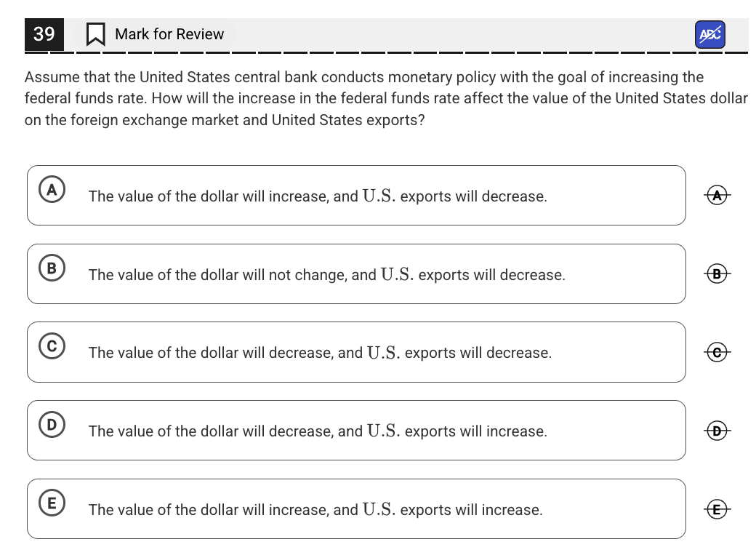The width and height of the screenshot is (756, 547).
Task: Strike out answer choice D
Action: 717,431
